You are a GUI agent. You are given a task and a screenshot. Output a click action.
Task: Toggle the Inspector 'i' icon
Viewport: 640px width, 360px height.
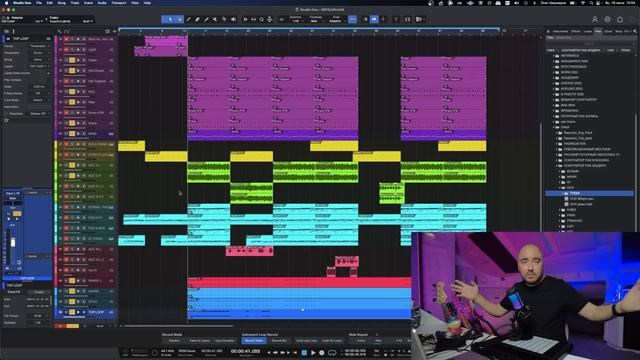point(13,31)
